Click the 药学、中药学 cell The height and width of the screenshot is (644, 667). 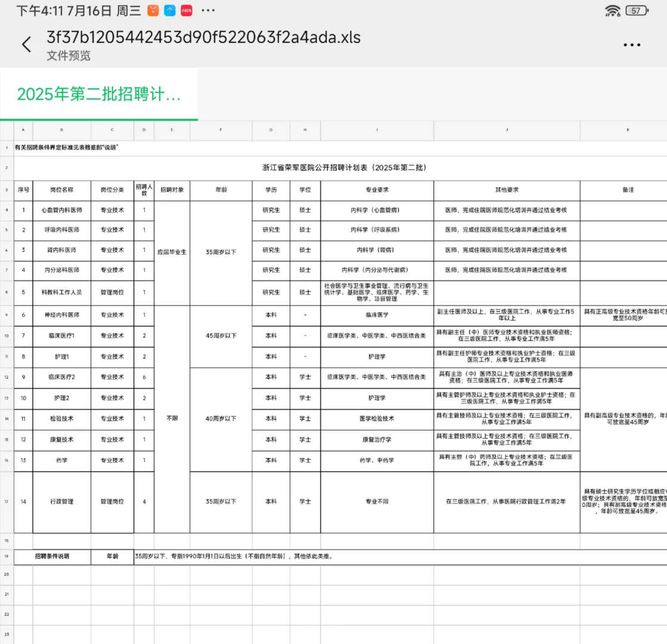[377, 460]
